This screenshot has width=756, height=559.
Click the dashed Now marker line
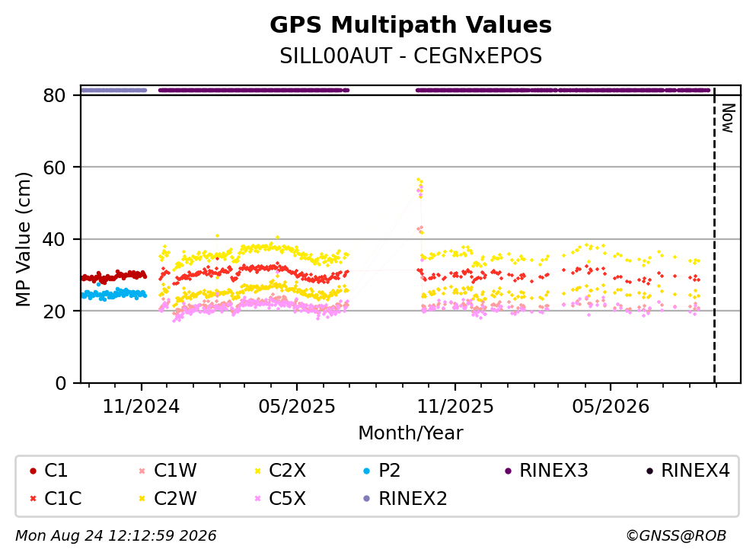(x=714, y=235)
